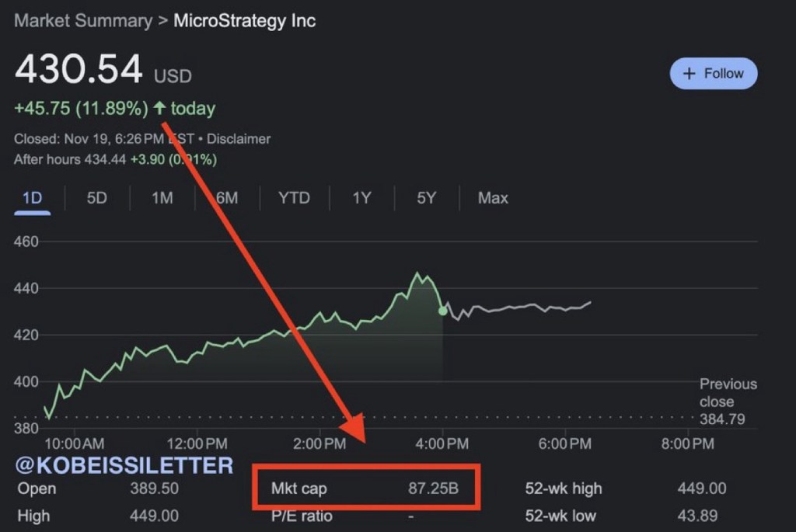Screen dimensions: 796x532
Task: Show the YTD chart range
Action: [x=294, y=198]
